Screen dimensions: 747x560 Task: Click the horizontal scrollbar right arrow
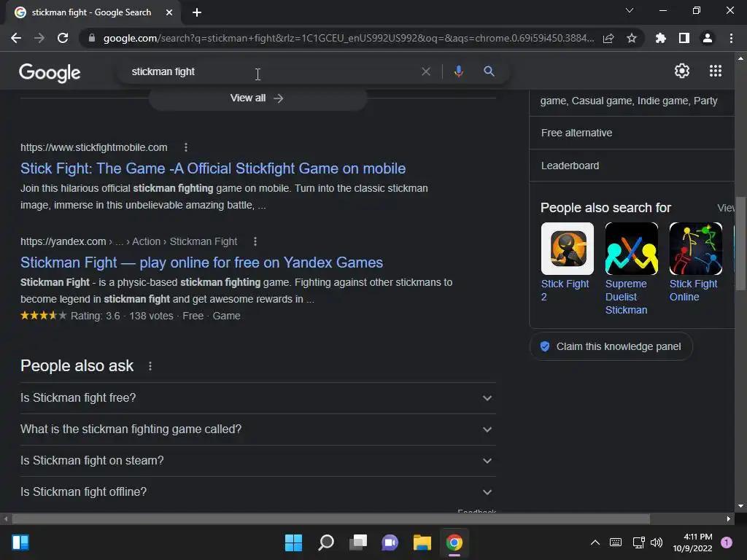[x=729, y=518]
